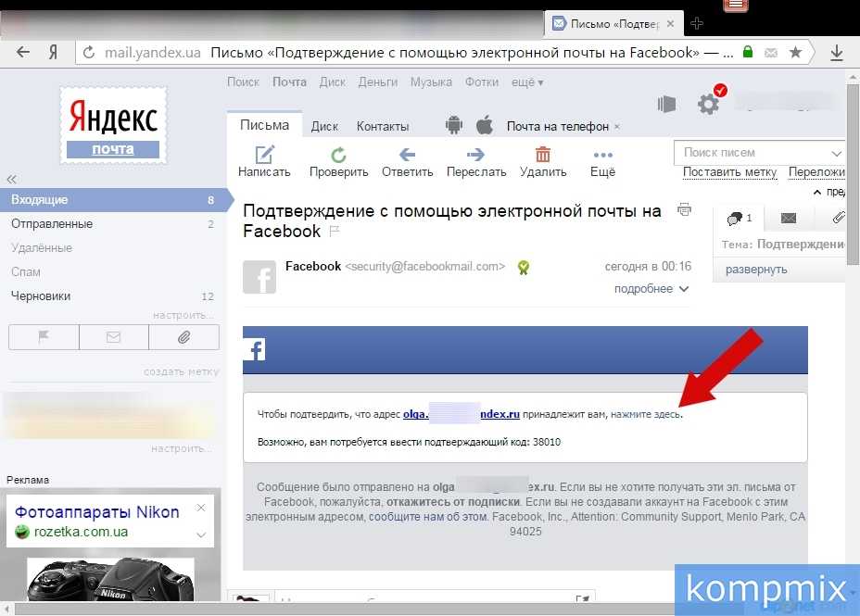The image size is (860, 616).
Task: Open the ещё dropdown in top navigation
Action: coord(527,82)
